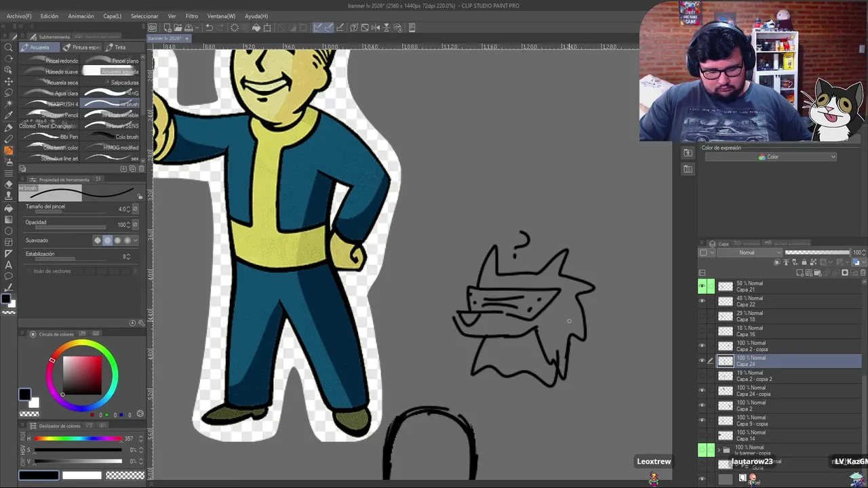Viewport: 868px width, 488px height.
Task: Show the hidden Capa 18 layer
Action: [702, 317]
